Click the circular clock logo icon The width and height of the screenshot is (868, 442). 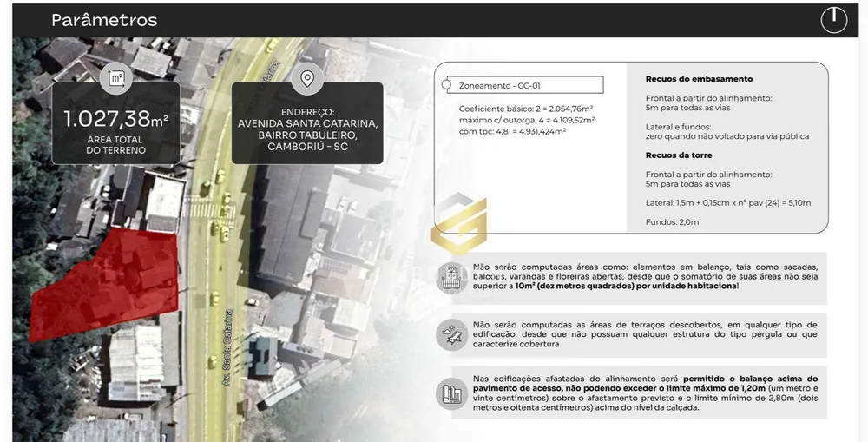[833, 21]
